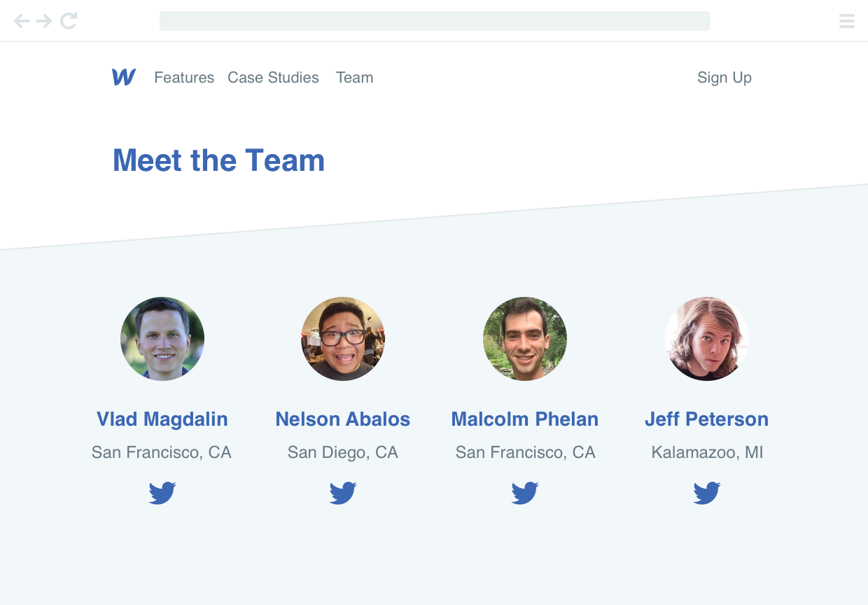Reload the page with refresh icon
The height and width of the screenshot is (605, 868).
68,21
